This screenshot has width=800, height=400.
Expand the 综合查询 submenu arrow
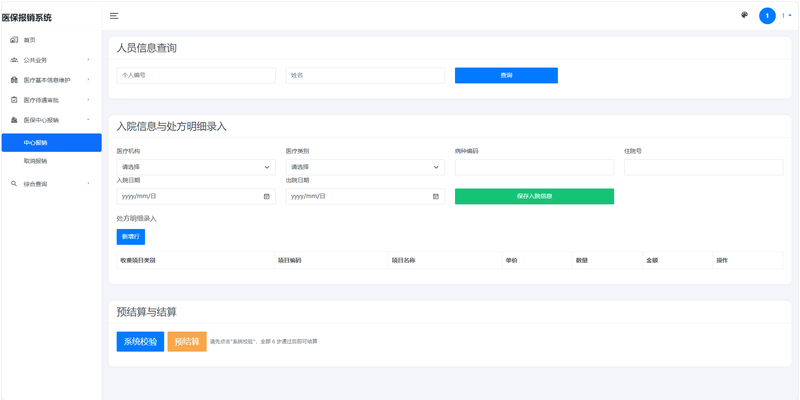88,184
